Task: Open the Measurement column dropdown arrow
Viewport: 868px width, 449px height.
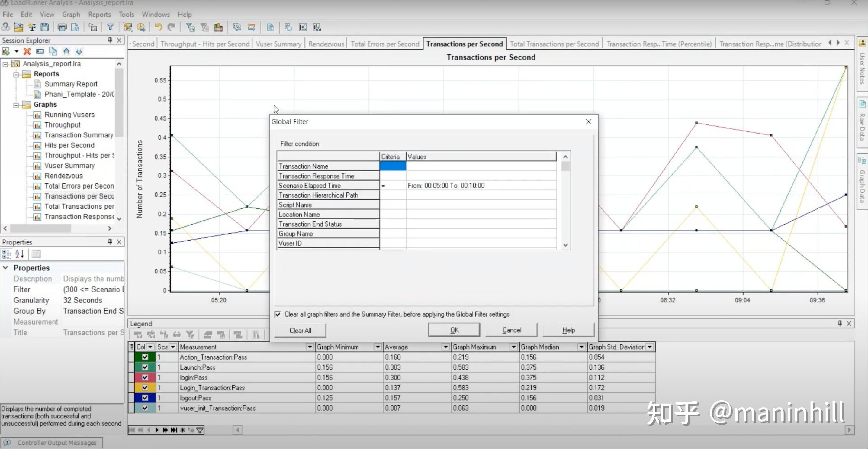Action: pos(309,347)
